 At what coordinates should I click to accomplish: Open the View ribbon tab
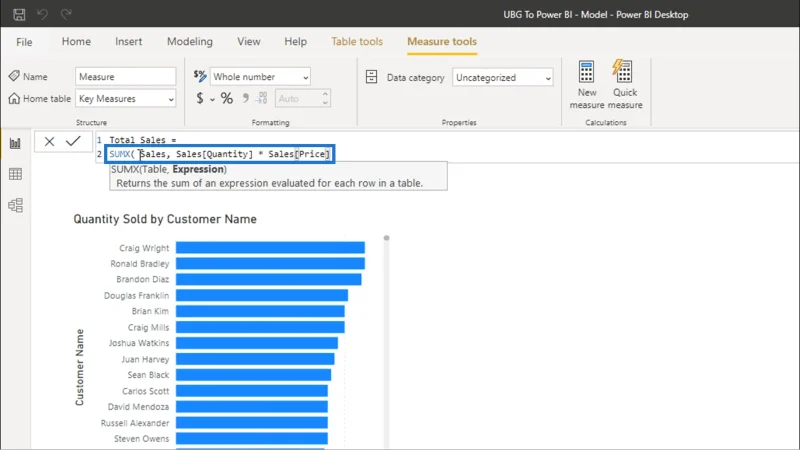point(248,41)
